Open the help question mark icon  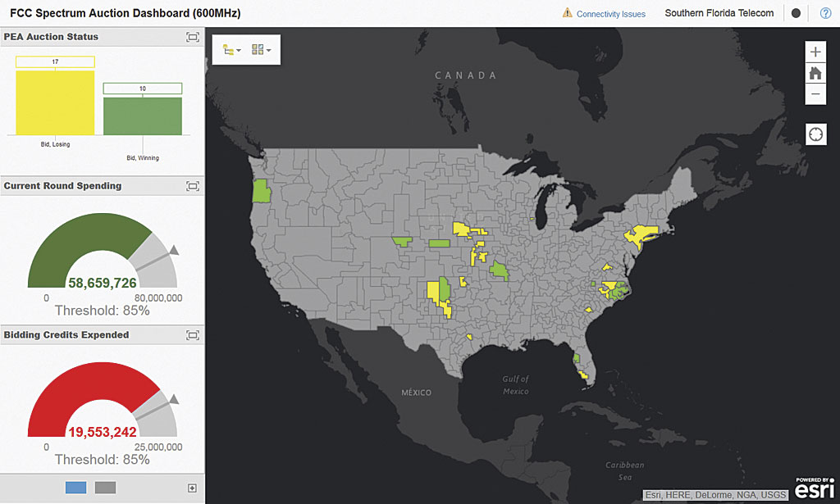[825, 13]
